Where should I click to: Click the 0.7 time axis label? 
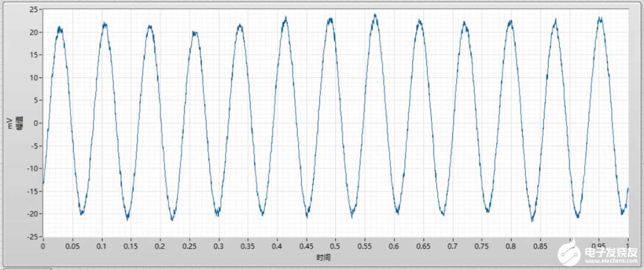tap(453, 246)
